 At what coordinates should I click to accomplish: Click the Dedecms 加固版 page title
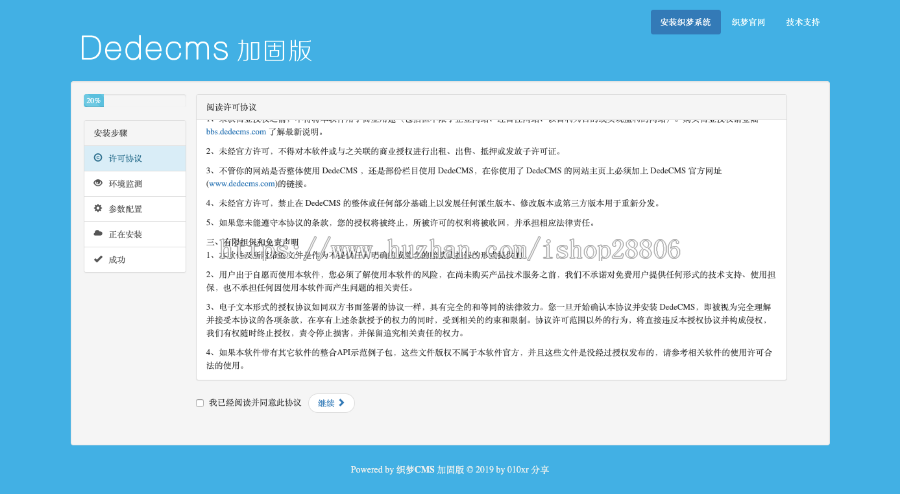coord(196,48)
